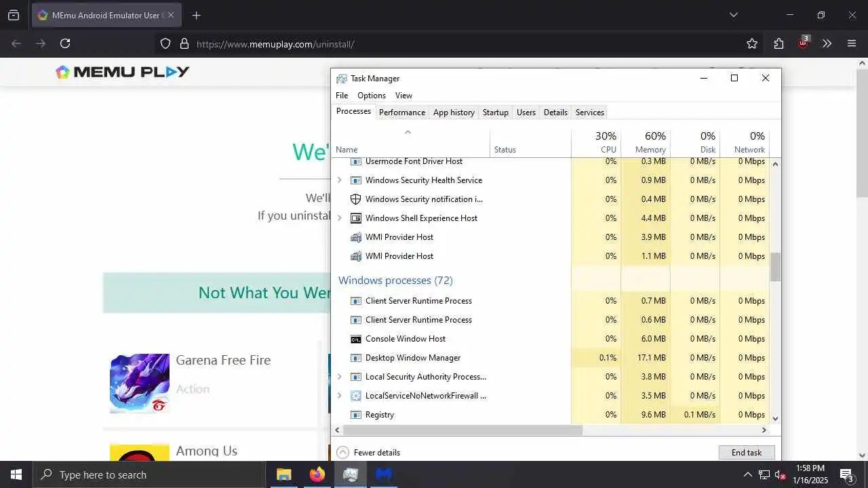Open Firefox from the taskbar
Viewport: 868px width, 488px height.
pyautogui.click(x=317, y=474)
